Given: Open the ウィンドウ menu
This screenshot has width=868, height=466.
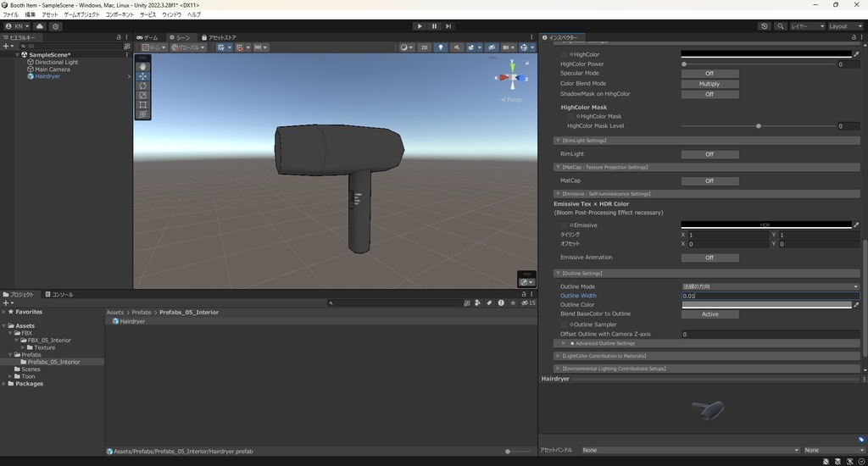Looking at the screenshot, I should coord(171,14).
